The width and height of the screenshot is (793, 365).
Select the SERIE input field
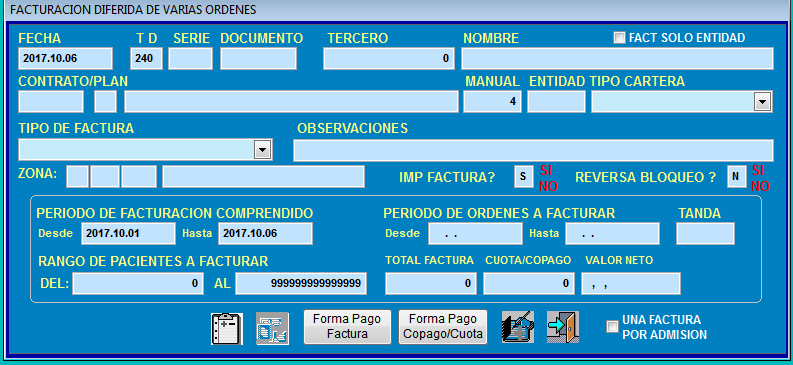(x=190, y=59)
